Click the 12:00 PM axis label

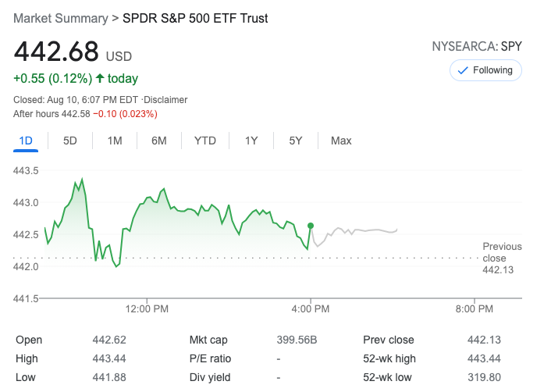(x=147, y=309)
